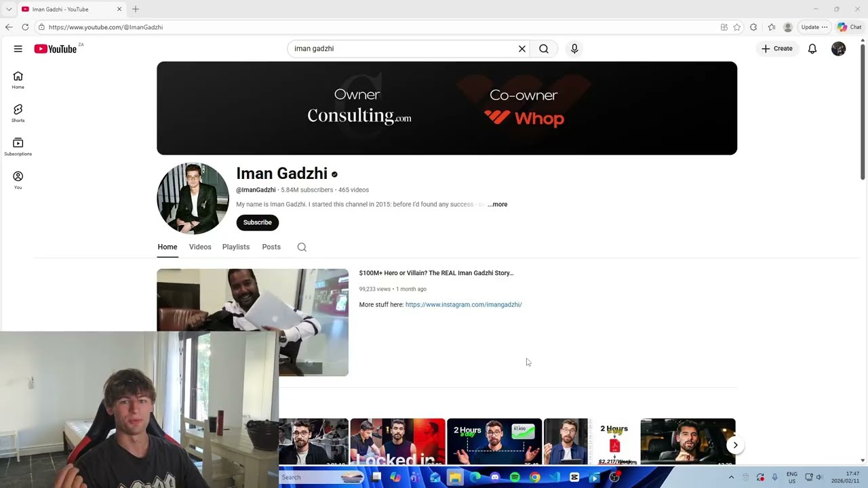Viewport: 868px width, 488px height.
Task: Start voice search with the microphone
Action: [x=574, y=49]
